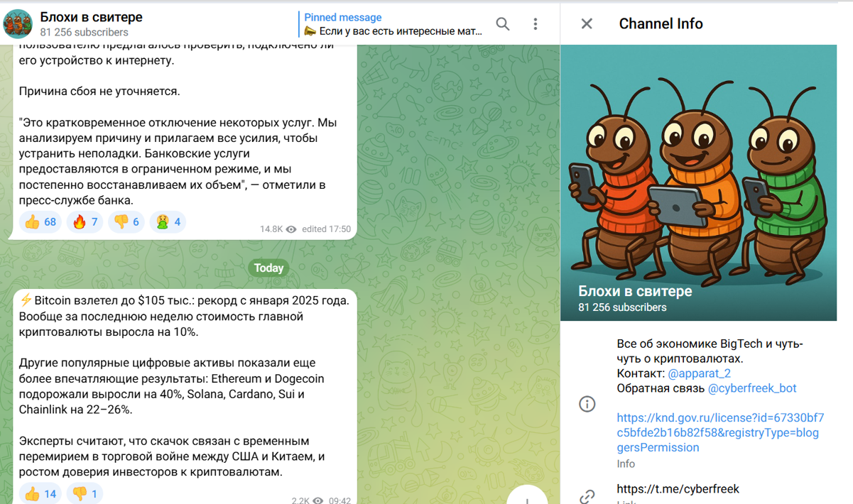Toggle thumbs up reaction with 68

[40, 222]
